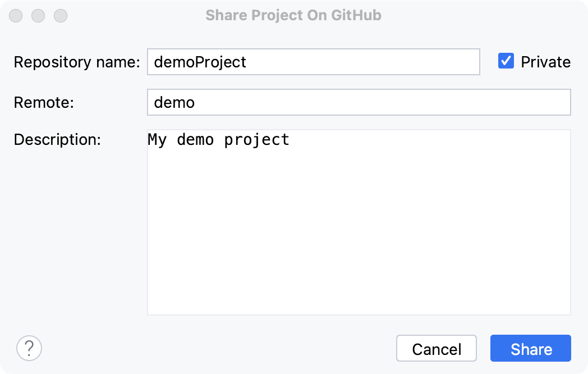Click the Description label
Image resolution: width=588 pixels, height=374 pixels.
[x=57, y=139]
